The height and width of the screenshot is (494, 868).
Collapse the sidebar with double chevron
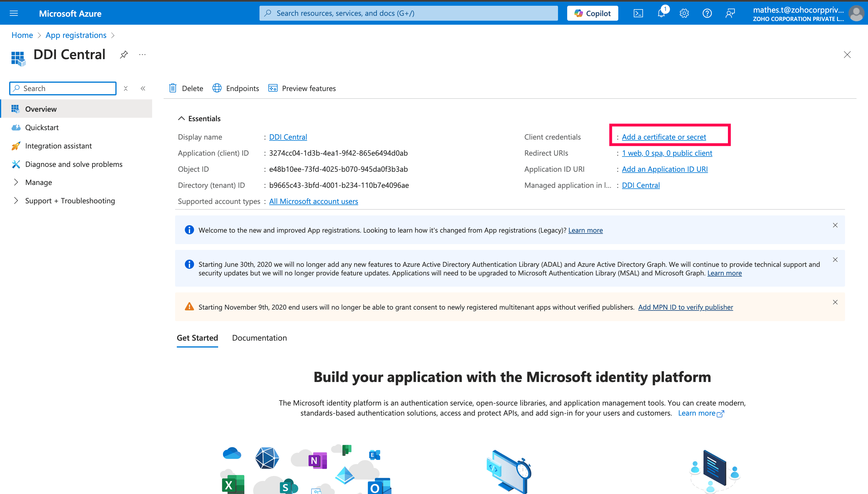[x=143, y=88]
